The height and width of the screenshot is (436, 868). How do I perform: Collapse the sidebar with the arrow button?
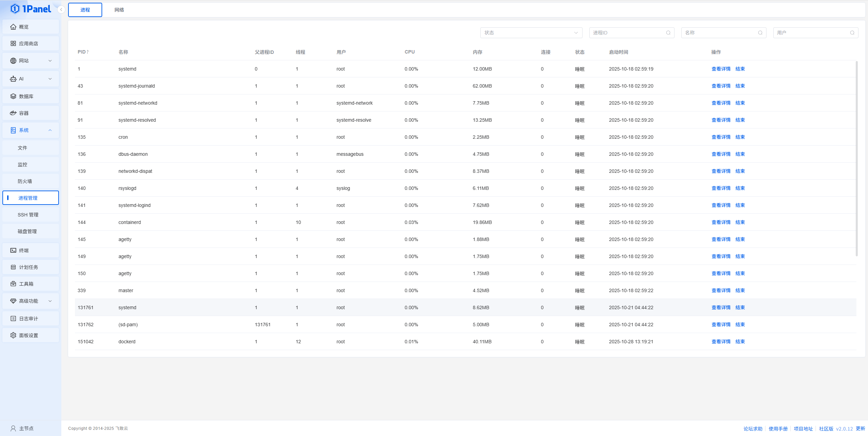pyautogui.click(x=61, y=10)
